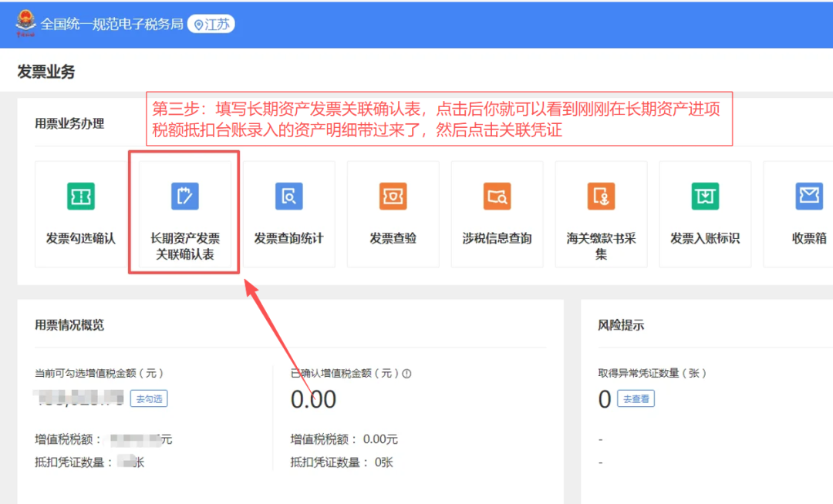The width and height of the screenshot is (833, 504).
Task: Click the 海关缴款书采集 label
Action: 601,246
